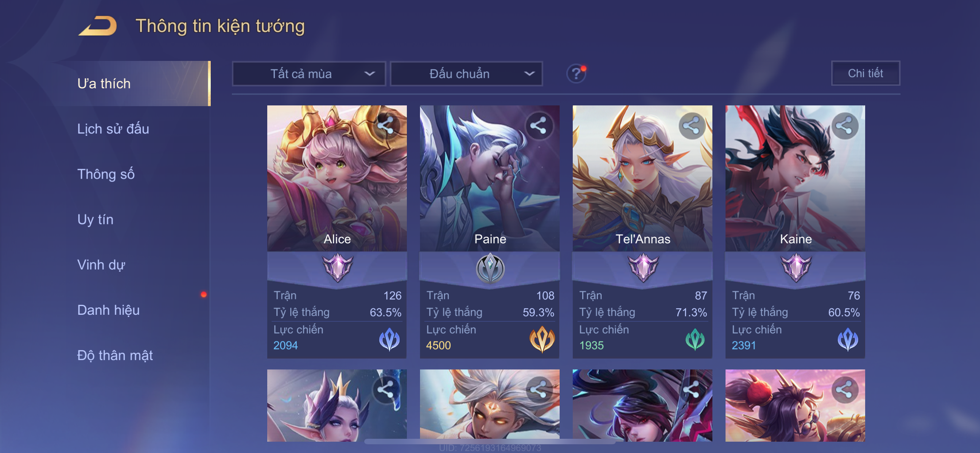The width and height of the screenshot is (980, 453).
Task: Share Alice's hero card
Action: 386,125
